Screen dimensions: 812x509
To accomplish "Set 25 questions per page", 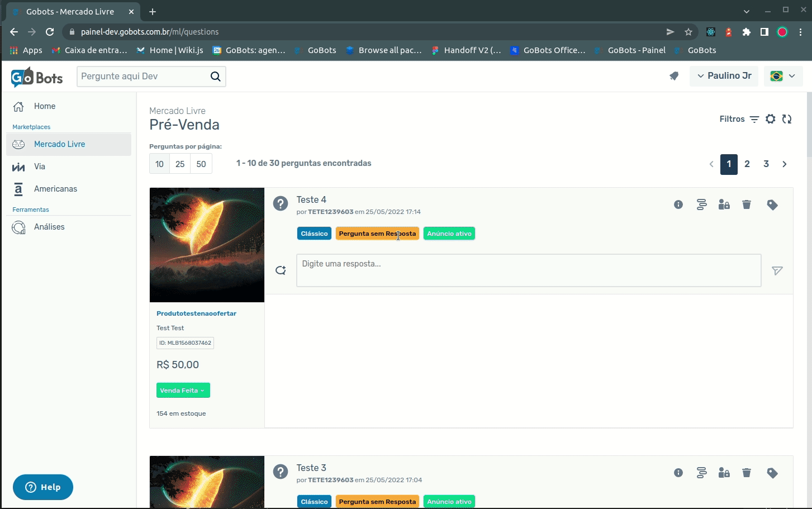I will point(180,164).
